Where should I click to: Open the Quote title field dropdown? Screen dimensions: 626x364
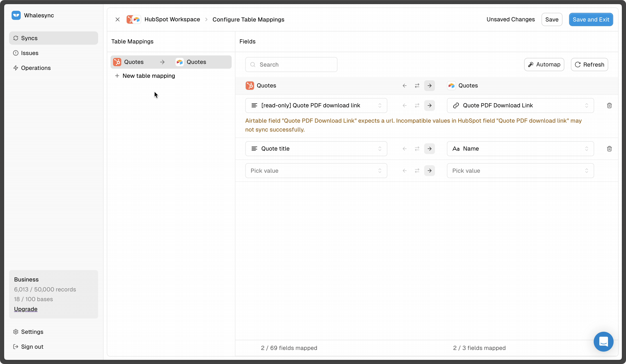point(316,149)
